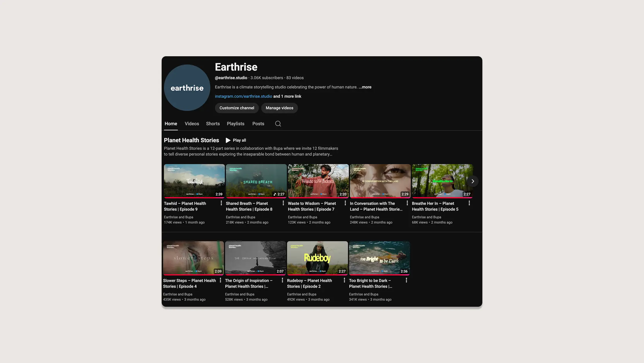Open the instagram.com/earthrise.studio link
The image size is (644, 363).
(x=243, y=96)
